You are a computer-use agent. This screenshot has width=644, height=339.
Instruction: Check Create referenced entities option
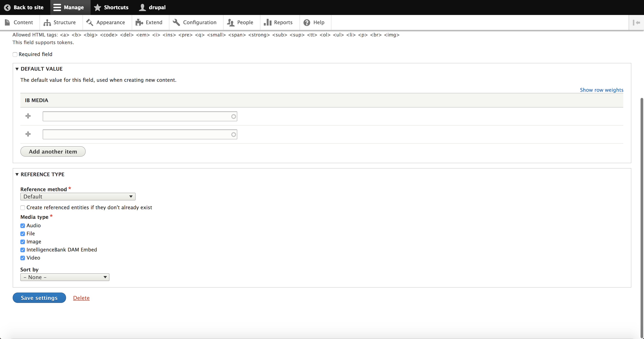[x=23, y=208]
